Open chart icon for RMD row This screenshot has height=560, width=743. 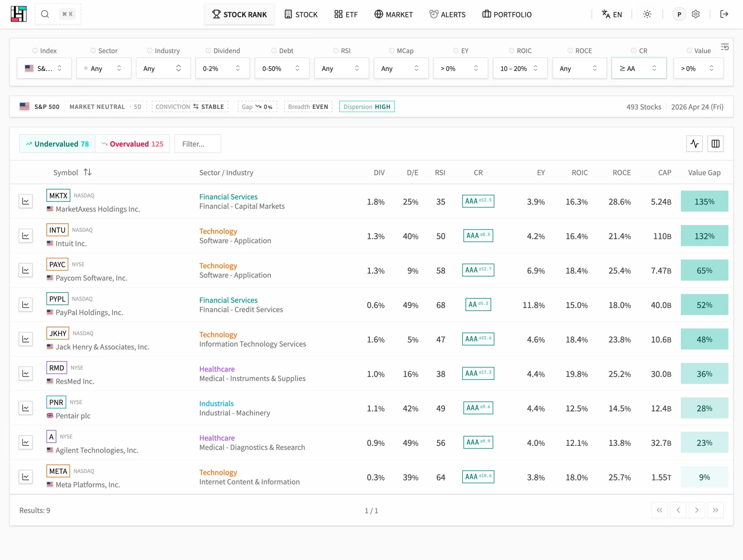26,373
